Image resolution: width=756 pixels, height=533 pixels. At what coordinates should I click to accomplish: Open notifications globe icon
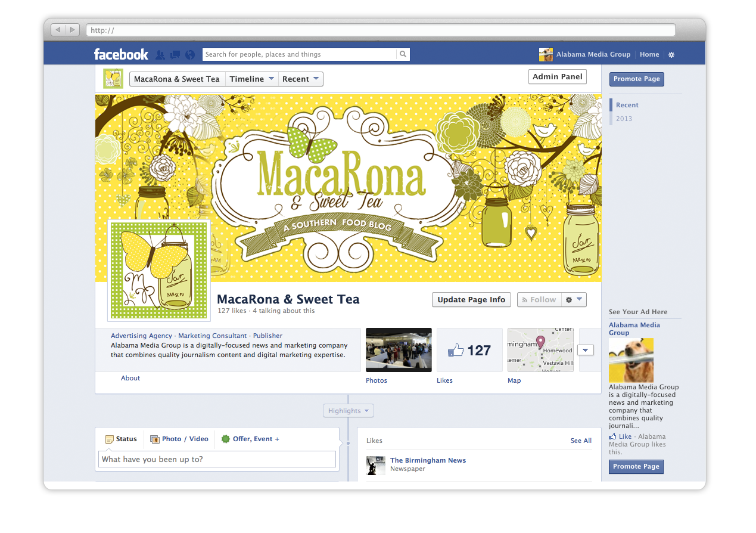190,55
